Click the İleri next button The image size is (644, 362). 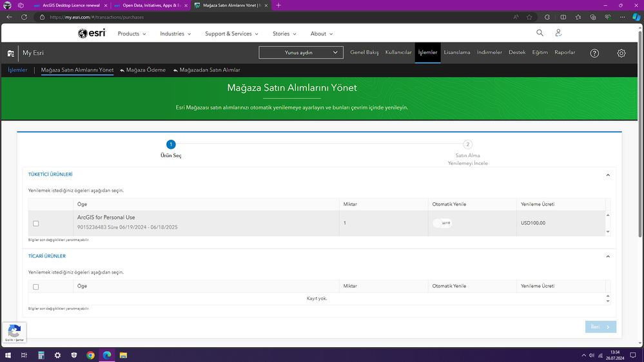click(600, 327)
